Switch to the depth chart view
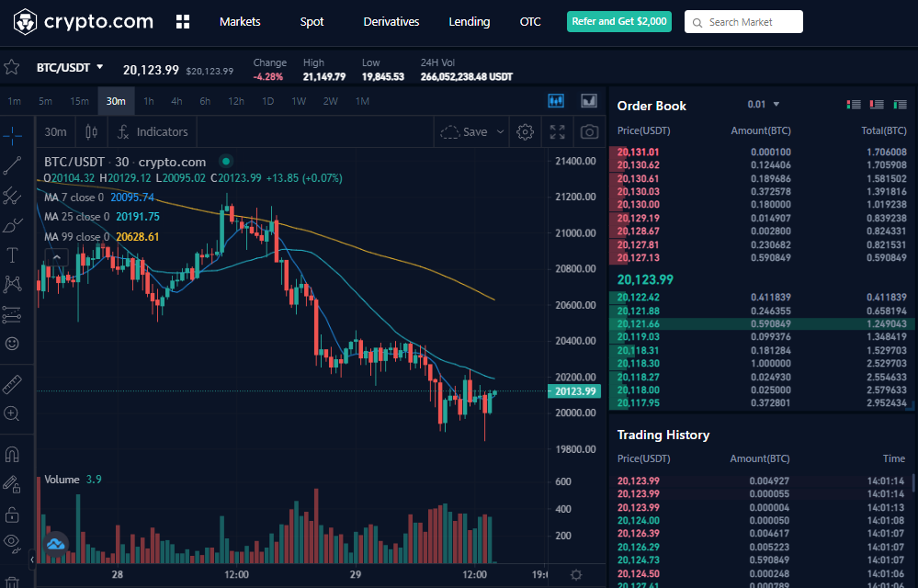Image resolution: width=918 pixels, height=588 pixels. [589, 101]
